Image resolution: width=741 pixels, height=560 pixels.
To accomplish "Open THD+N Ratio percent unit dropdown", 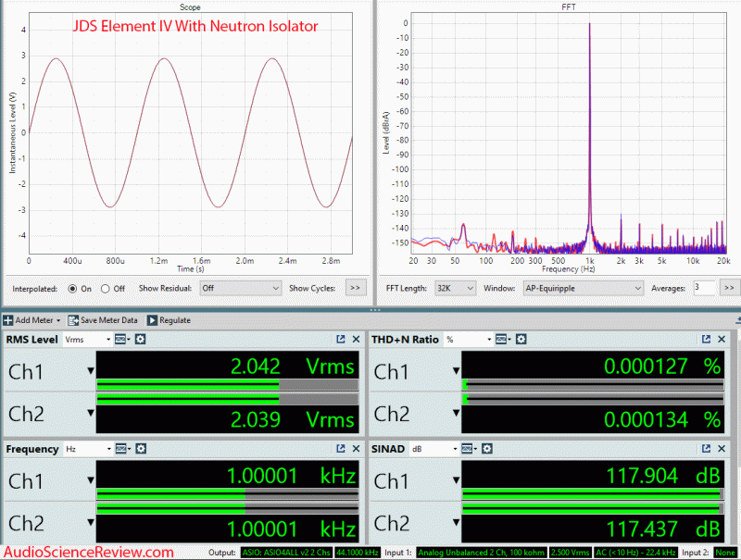I will (x=469, y=340).
